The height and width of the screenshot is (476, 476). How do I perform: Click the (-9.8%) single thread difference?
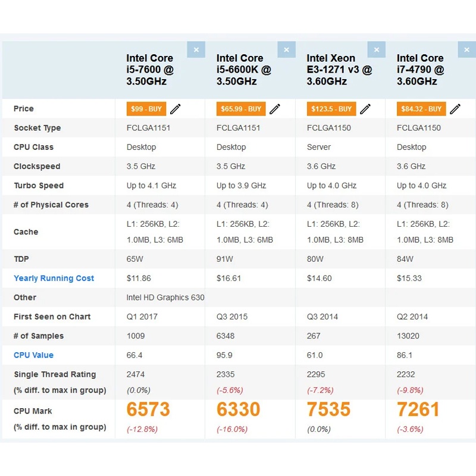(410, 390)
